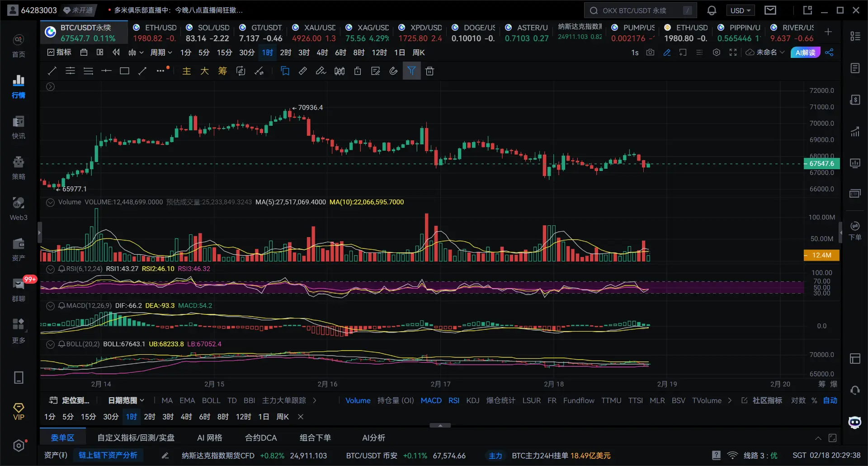868x466 pixels.
Task: Toggle the RSI sub-indicator
Action: (x=454, y=400)
